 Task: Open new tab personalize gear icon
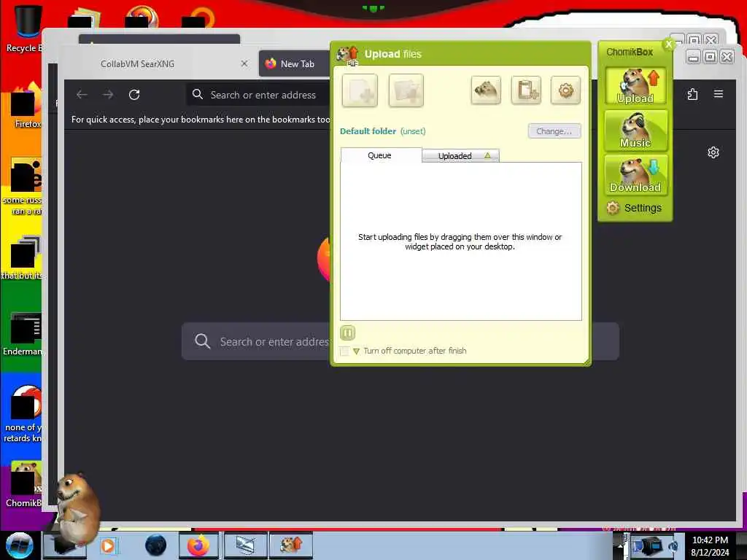pyautogui.click(x=713, y=152)
